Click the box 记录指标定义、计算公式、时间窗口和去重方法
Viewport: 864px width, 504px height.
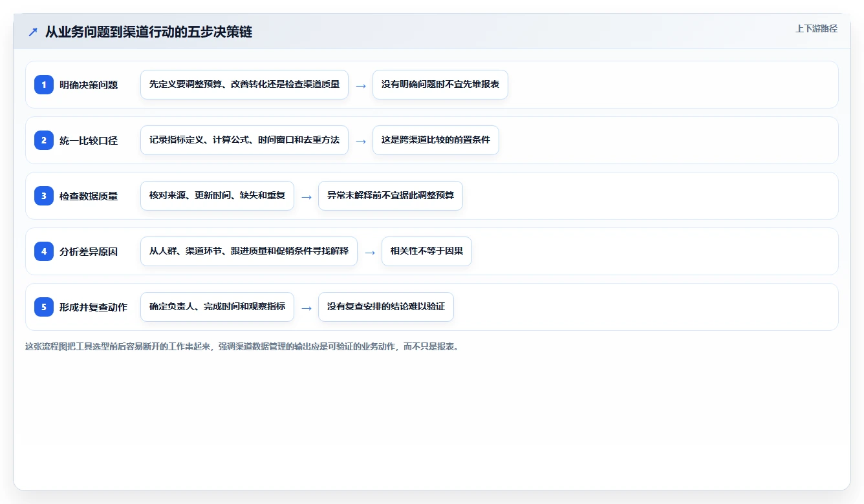(x=244, y=140)
